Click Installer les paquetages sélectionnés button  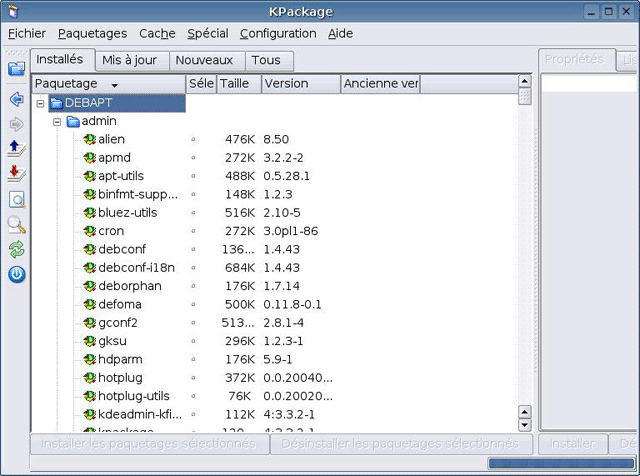coord(150,444)
